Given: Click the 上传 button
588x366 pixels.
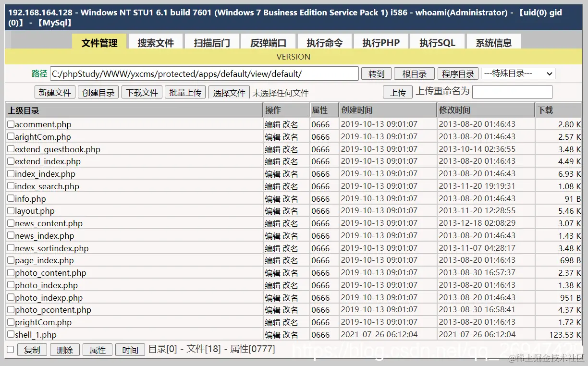Looking at the screenshot, I should click(398, 92).
